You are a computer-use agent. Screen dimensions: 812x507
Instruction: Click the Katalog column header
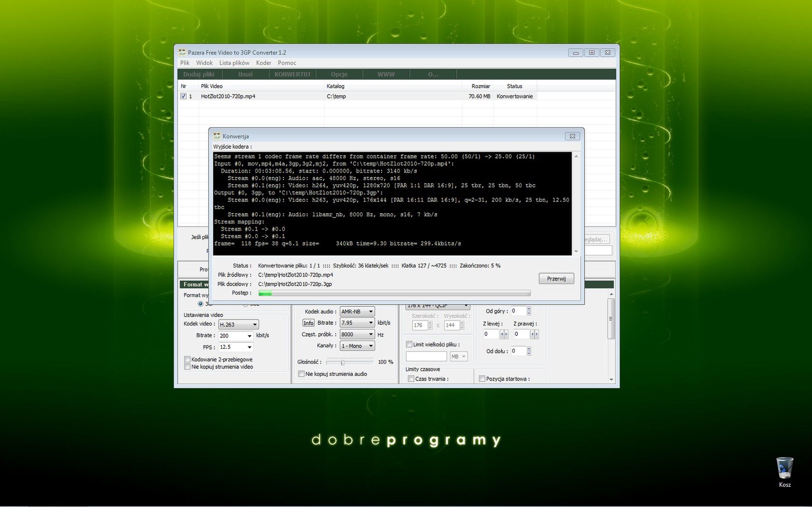(x=393, y=86)
